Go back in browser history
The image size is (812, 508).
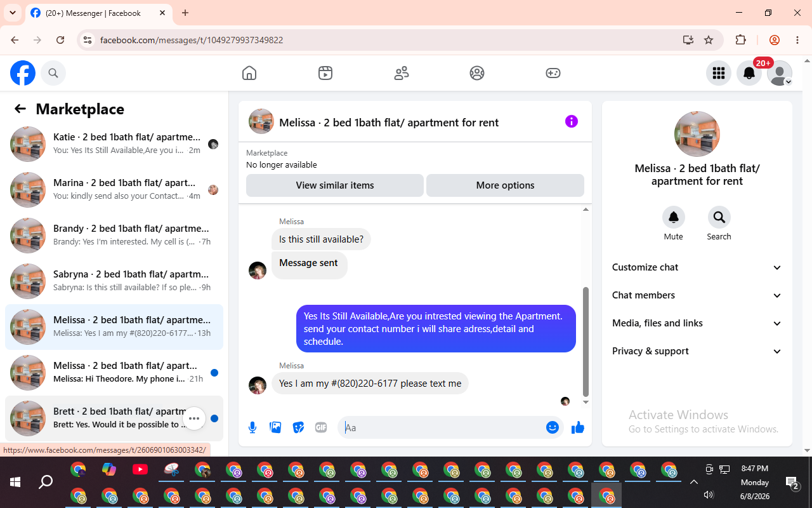coord(15,40)
